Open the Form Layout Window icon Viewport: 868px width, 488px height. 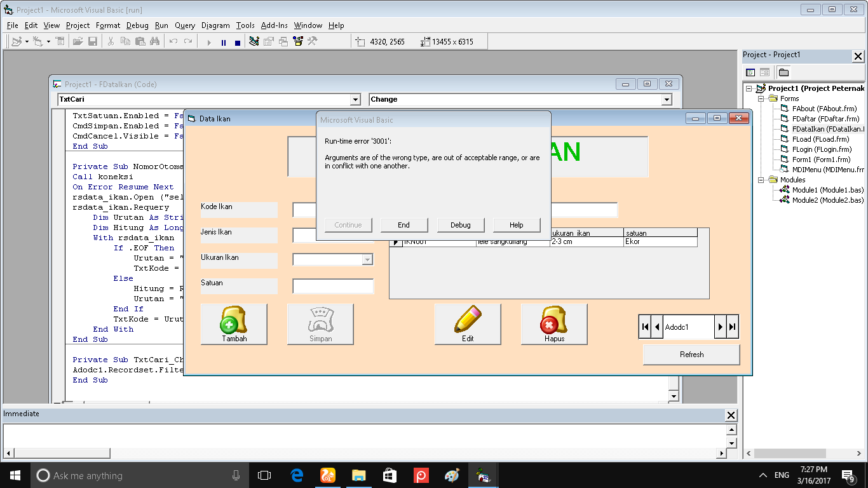(x=283, y=42)
